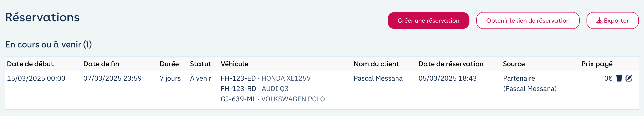The image size is (644, 116).
Task: Click the Statut column header
Action: [x=201, y=64]
